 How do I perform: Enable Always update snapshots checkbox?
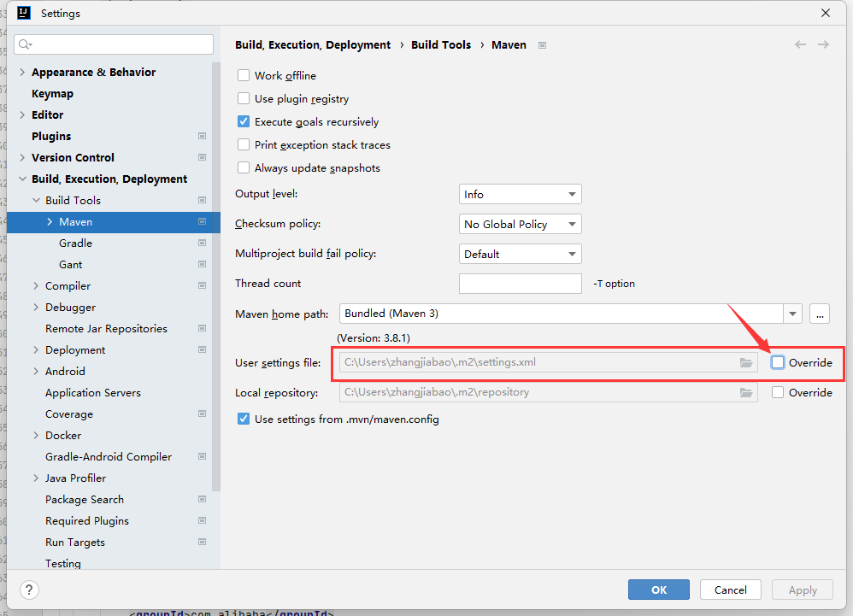point(244,168)
